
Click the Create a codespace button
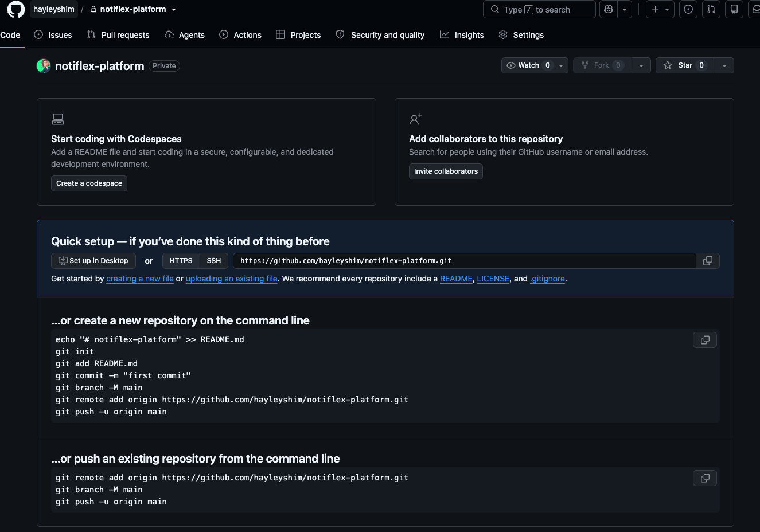click(89, 183)
